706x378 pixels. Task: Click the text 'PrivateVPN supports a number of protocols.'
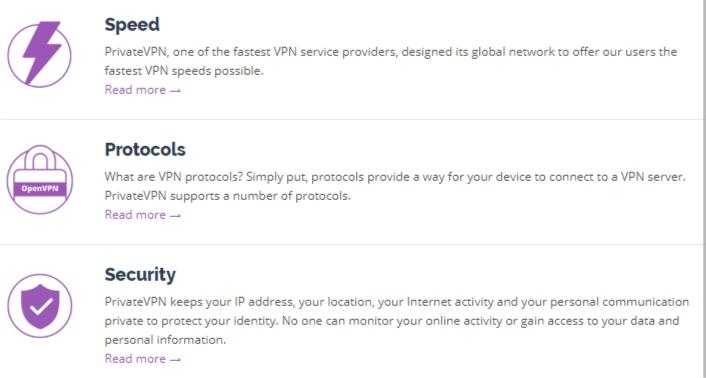click(227, 196)
